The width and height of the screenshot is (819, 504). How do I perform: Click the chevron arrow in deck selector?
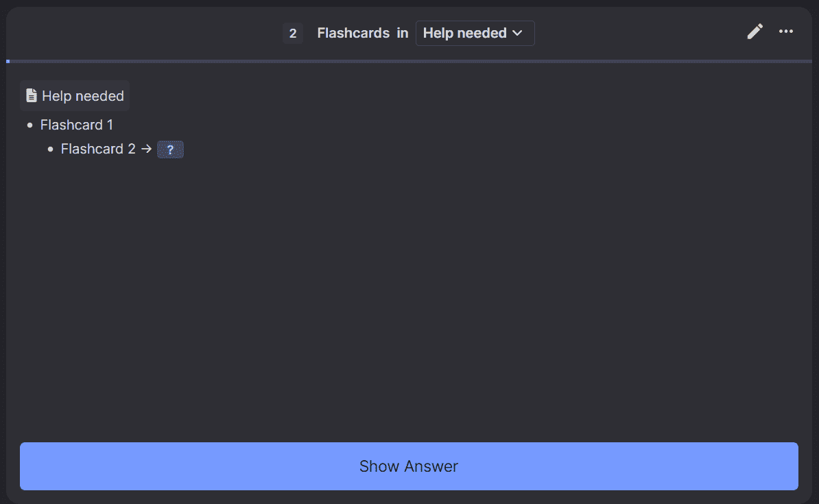click(x=518, y=33)
